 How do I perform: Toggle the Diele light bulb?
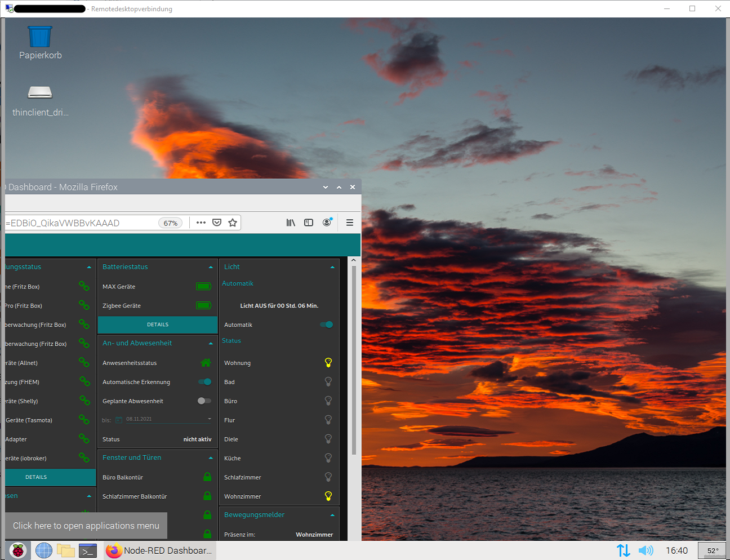(x=328, y=439)
